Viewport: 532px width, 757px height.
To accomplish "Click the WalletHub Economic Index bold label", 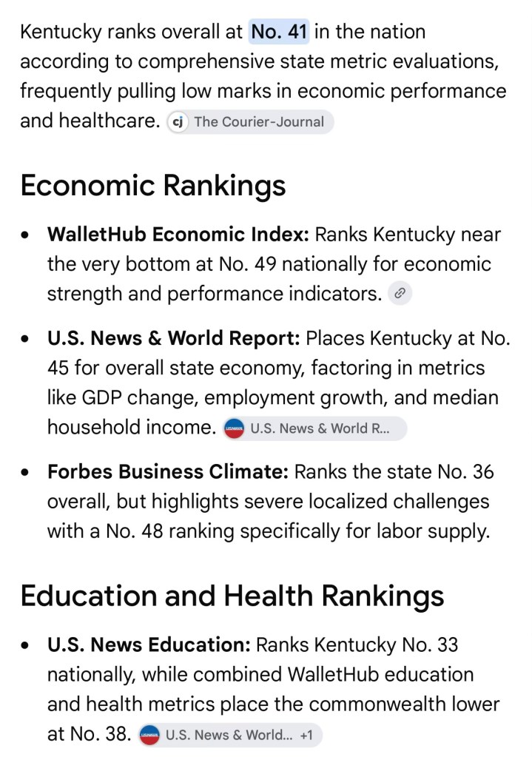I will tap(178, 234).
